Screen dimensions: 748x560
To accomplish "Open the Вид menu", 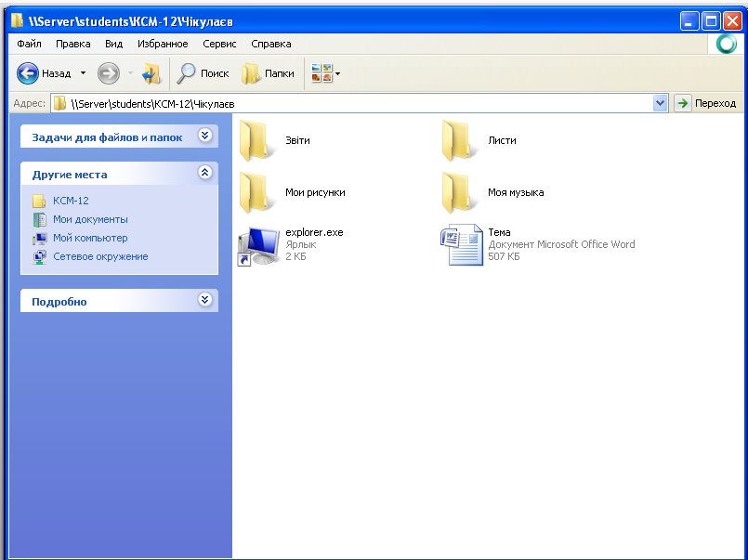I will pyautogui.click(x=113, y=44).
